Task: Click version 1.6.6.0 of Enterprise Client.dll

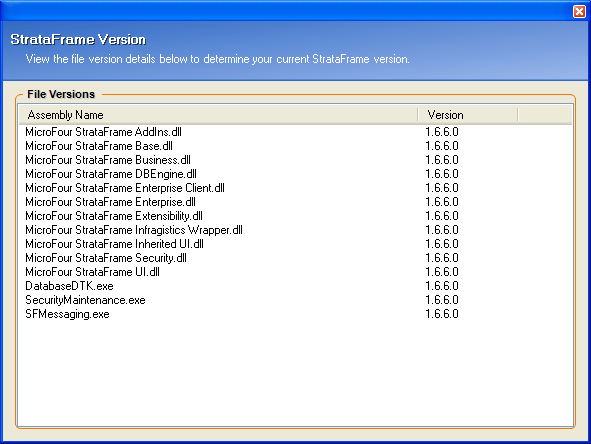Action: pos(442,188)
